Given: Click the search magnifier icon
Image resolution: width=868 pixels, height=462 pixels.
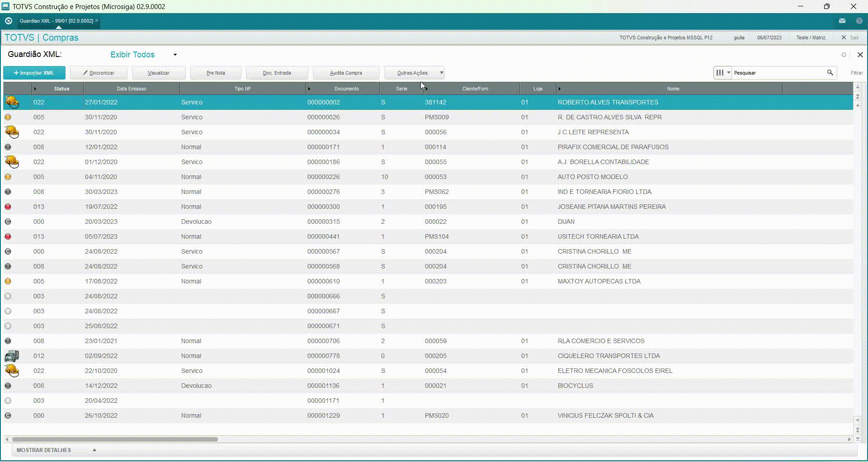Looking at the screenshot, I should point(830,72).
